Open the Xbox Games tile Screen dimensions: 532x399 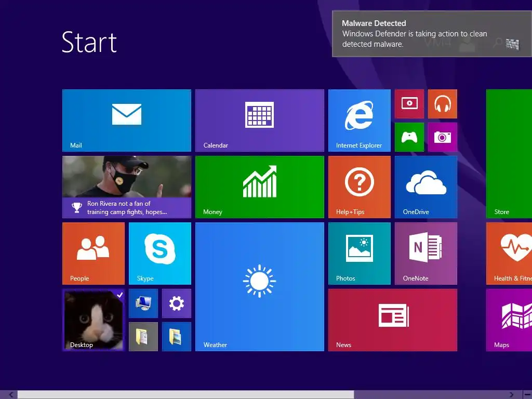click(x=409, y=137)
